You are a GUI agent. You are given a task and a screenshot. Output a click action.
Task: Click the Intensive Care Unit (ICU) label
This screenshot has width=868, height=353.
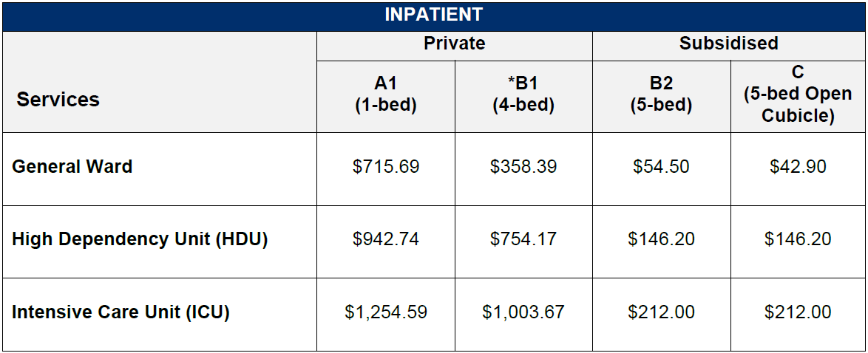click(121, 312)
